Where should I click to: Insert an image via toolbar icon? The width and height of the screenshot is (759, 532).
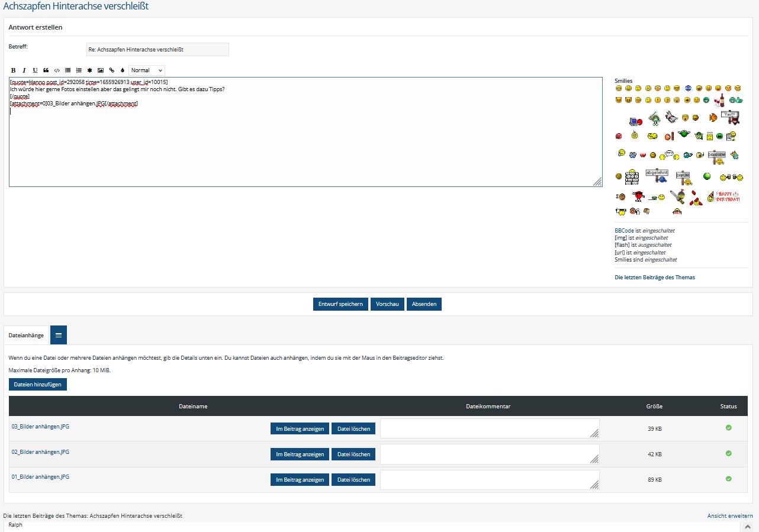[101, 70]
